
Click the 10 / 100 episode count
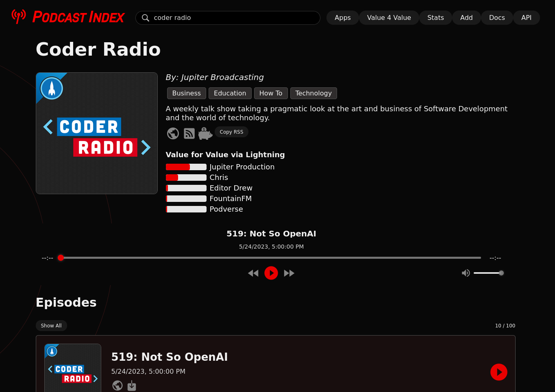point(505,326)
